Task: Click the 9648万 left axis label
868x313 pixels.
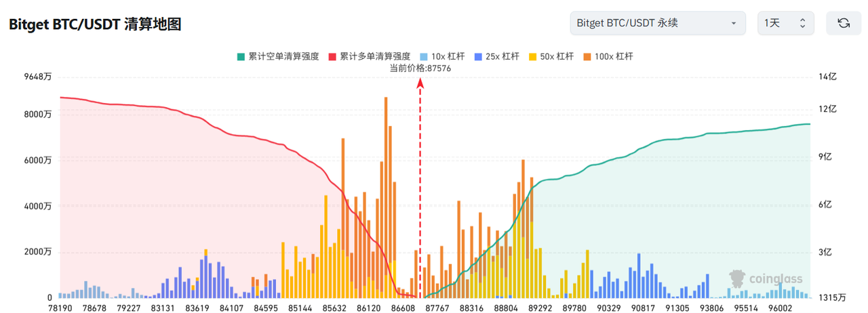Action: [38, 77]
